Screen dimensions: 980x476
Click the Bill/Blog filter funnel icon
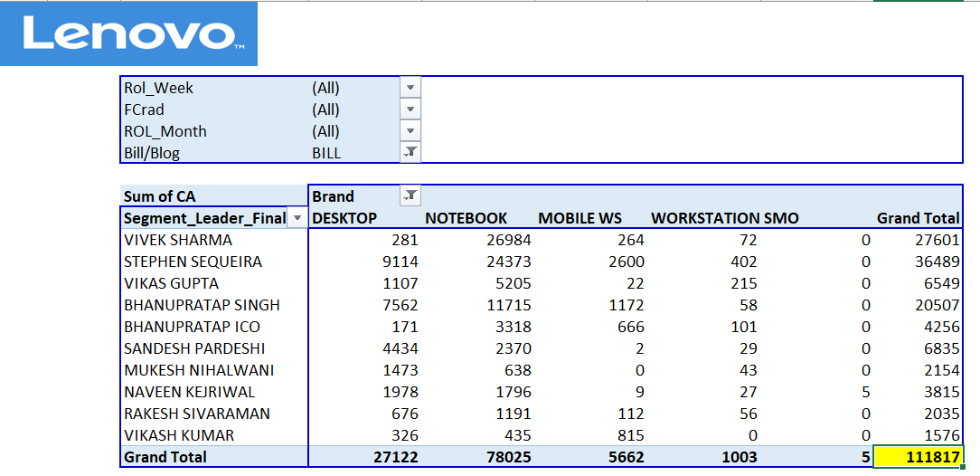pyautogui.click(x=410, y=153)
